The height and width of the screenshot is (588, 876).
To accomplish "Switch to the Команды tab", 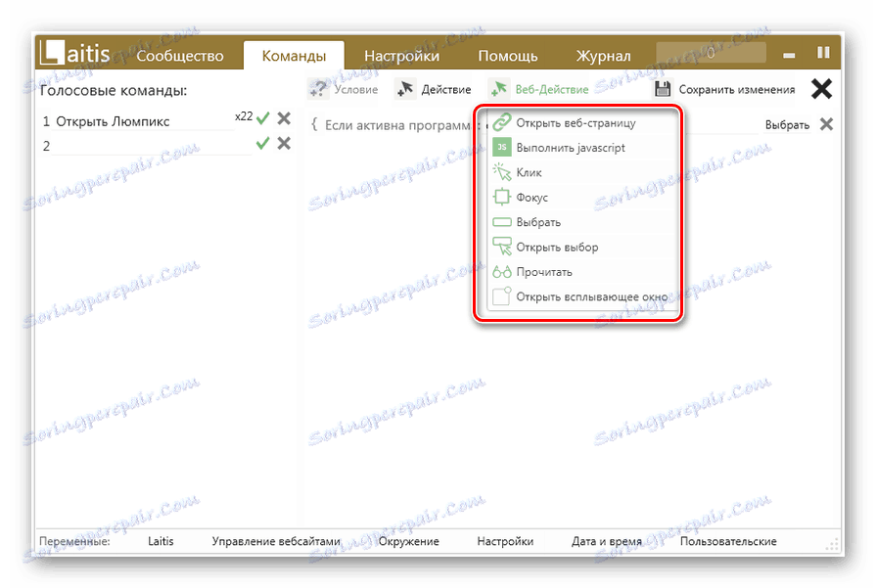I will tap(294, 56).
